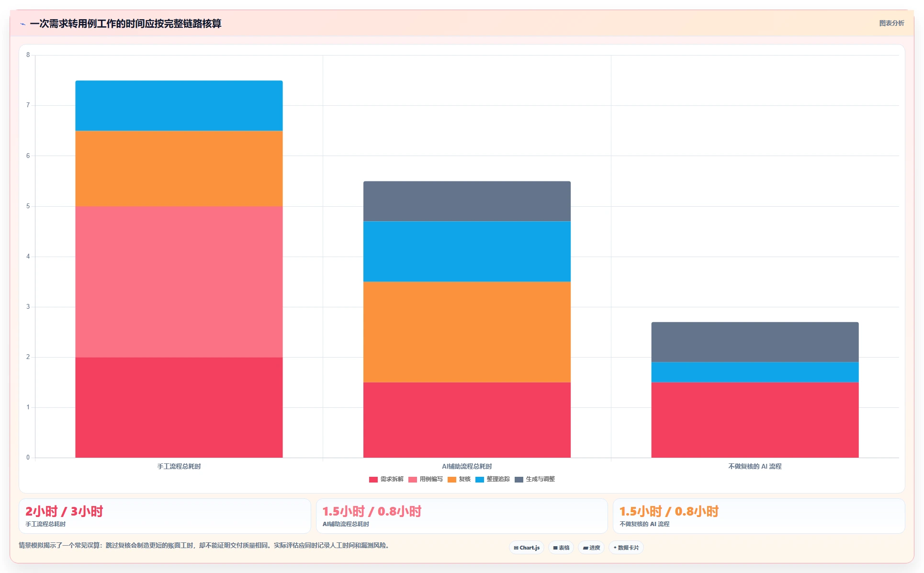
Task: Click the 图表分析 label in header
Action: point(891,23)
